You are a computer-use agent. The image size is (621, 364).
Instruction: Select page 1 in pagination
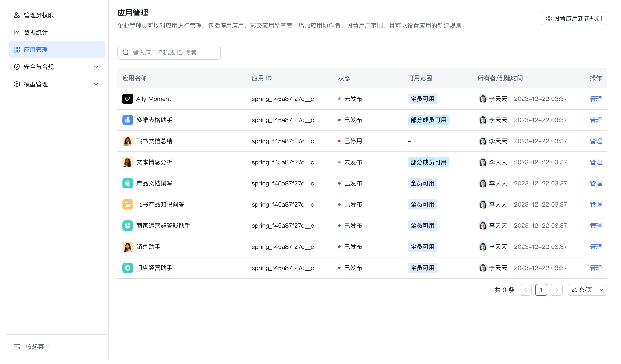[x=549, y=294]
